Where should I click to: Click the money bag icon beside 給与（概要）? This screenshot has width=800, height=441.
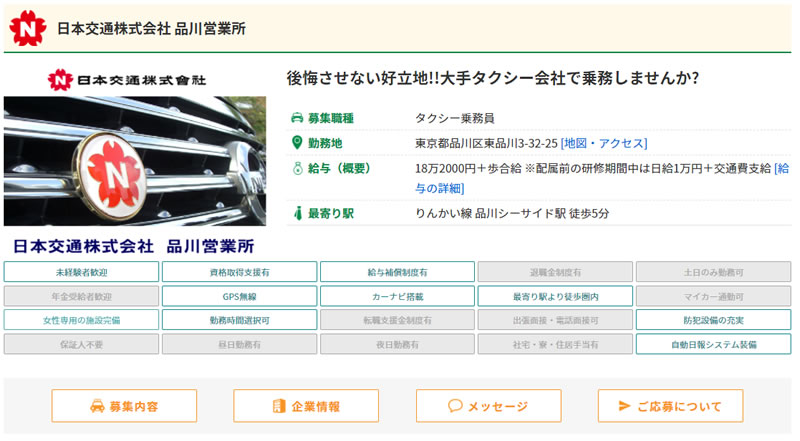tap(297, 168)
